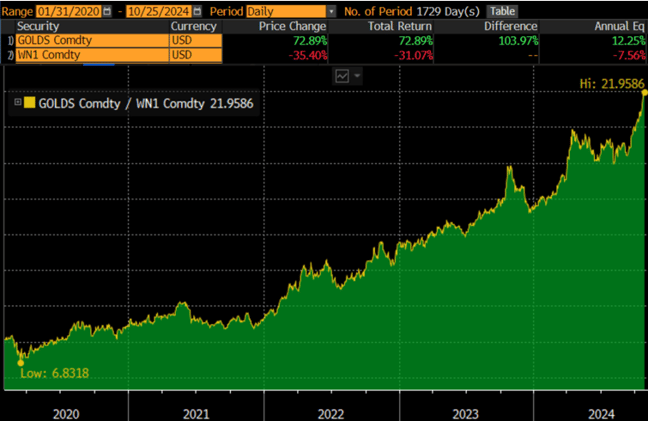Image resolution: width=648 pixels, height=421 pixels.
Task: Click the 103.97% difference value
Action: (518, 41)
